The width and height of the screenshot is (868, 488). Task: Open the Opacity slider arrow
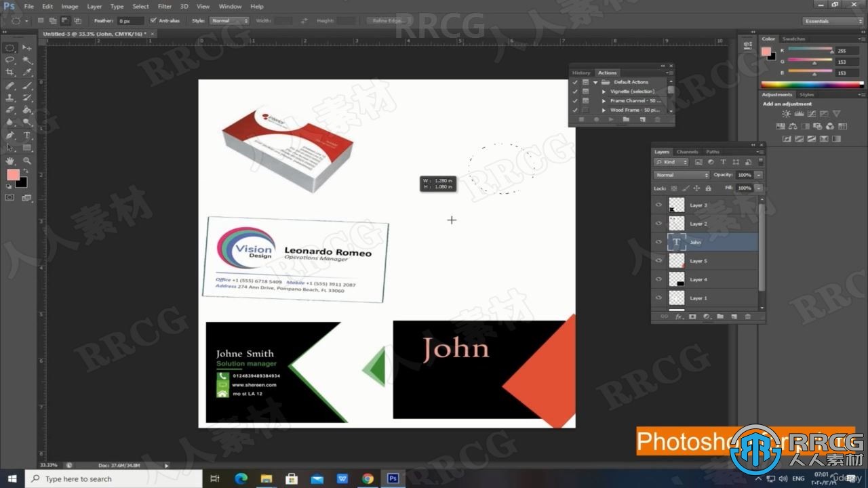[759, 175]
